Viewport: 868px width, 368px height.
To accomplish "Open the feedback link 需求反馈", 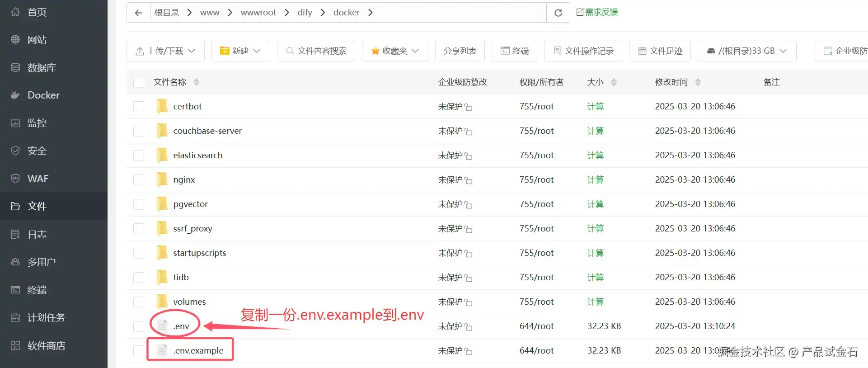I will click(597, 12).
